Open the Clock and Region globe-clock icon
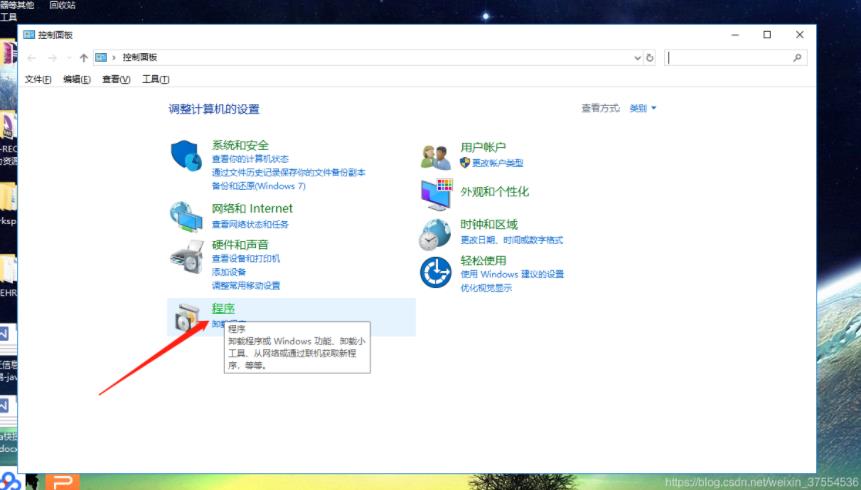 435,234
